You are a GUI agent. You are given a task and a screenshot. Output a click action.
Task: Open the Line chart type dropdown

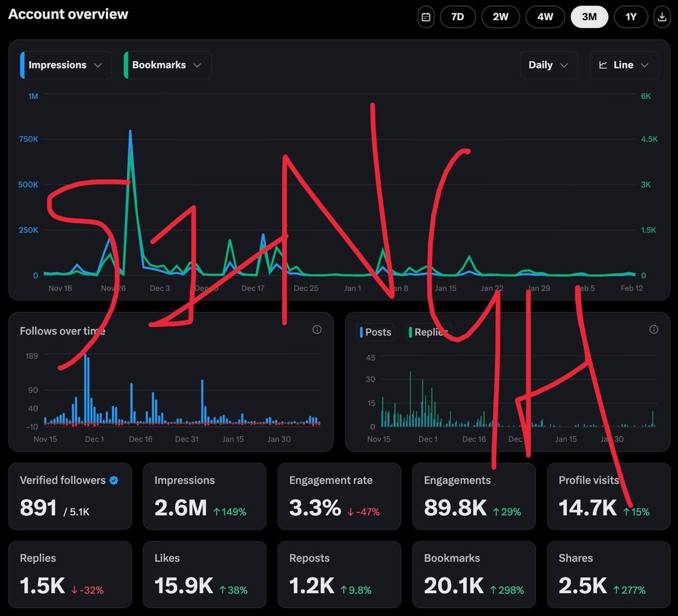(624, 65)
